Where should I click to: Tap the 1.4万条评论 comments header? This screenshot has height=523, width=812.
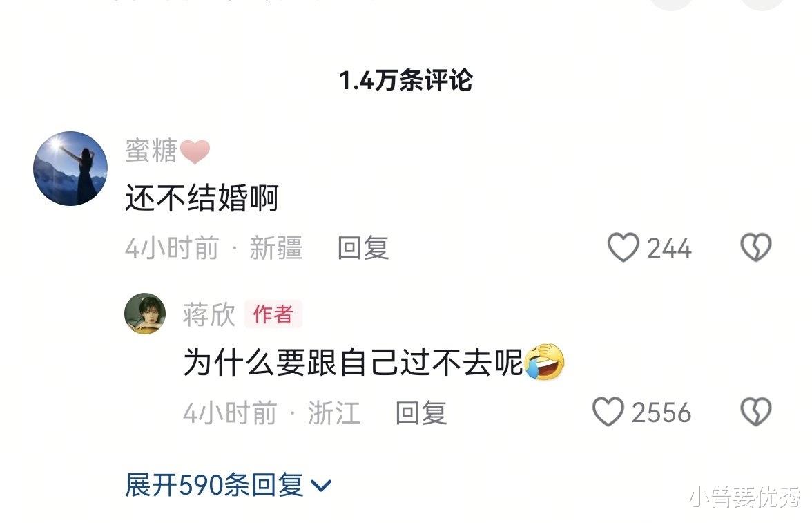point(405,80)
